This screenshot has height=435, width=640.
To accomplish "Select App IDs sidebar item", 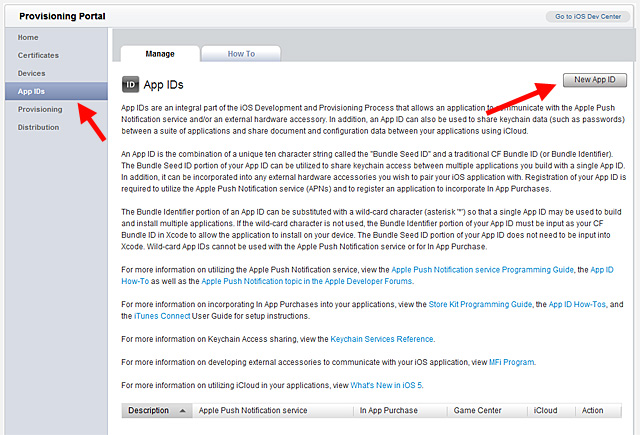I will point(32,91).
